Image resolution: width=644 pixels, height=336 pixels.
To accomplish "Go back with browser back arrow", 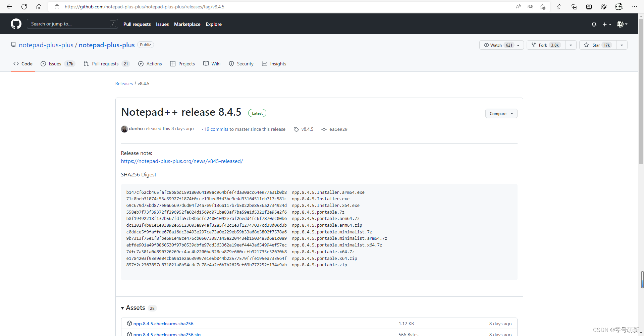I will click(9, 7).
